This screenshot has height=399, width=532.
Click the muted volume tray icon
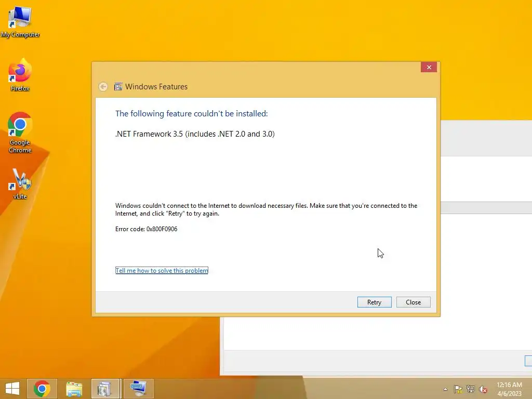483,389
